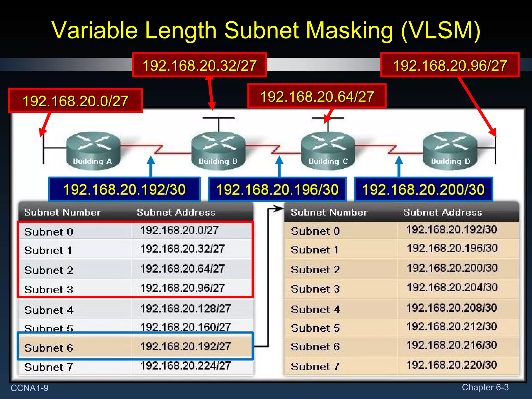Click the slide title Variable Length Subnet Masking
This screenshot has width=532, height=399.
(x=266, y=30)
